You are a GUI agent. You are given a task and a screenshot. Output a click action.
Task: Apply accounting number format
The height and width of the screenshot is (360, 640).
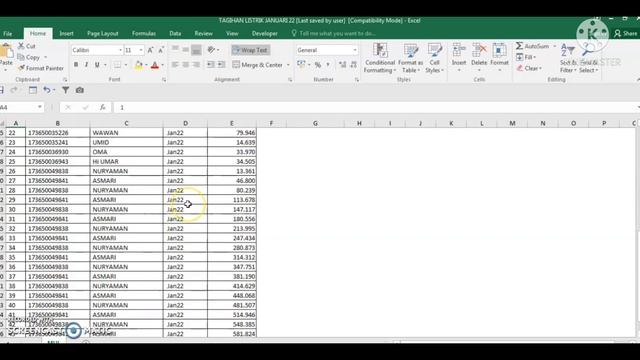click(x=301, y=64)
